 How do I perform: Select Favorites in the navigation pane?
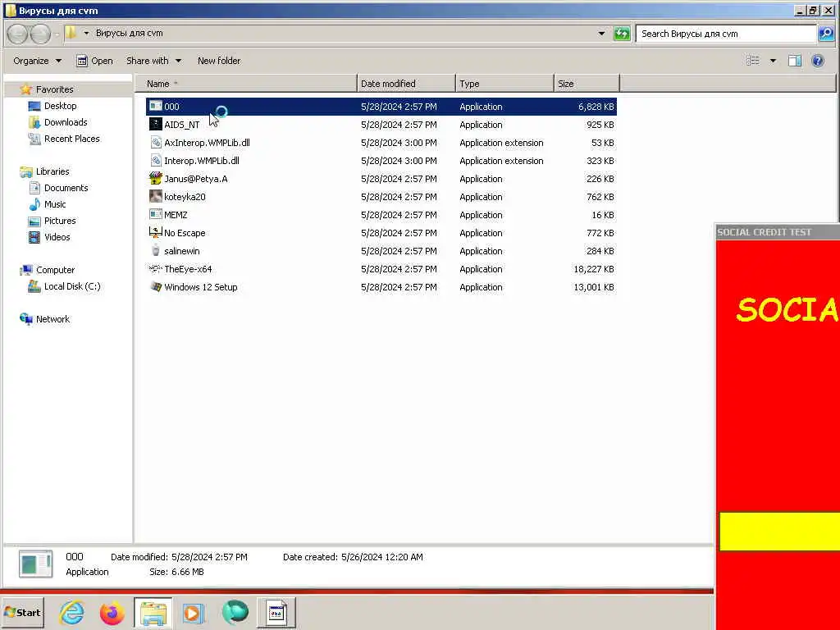54,89
